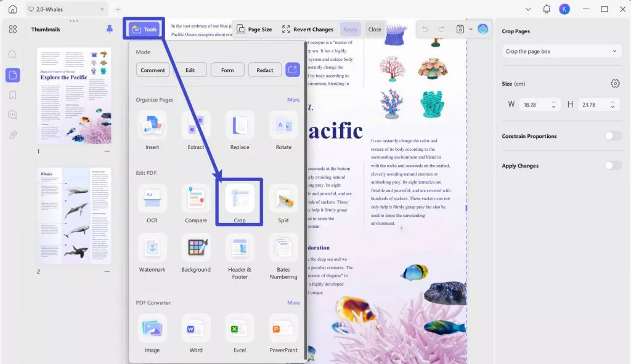Expand the save options arrow

pyautogui.click(x=470, y=29)
